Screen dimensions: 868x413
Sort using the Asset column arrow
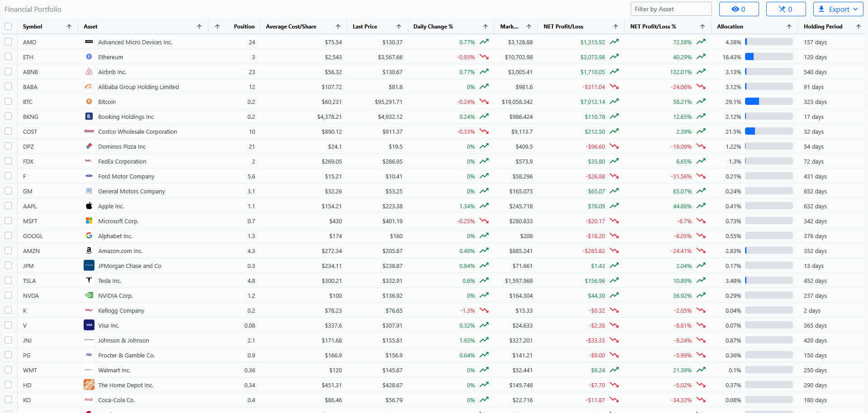pyautogui.click(x=199, y=27)
